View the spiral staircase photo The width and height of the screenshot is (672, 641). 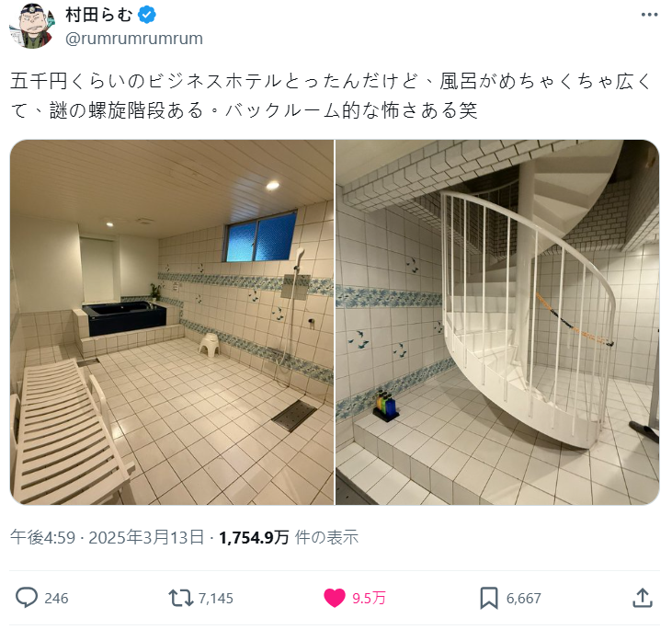point(497,322)
